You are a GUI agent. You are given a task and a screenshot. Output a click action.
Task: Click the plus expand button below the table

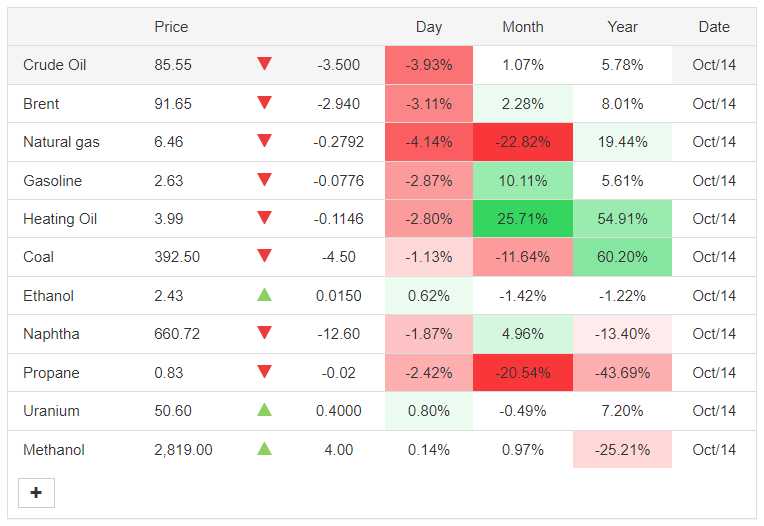coord(36,492)
